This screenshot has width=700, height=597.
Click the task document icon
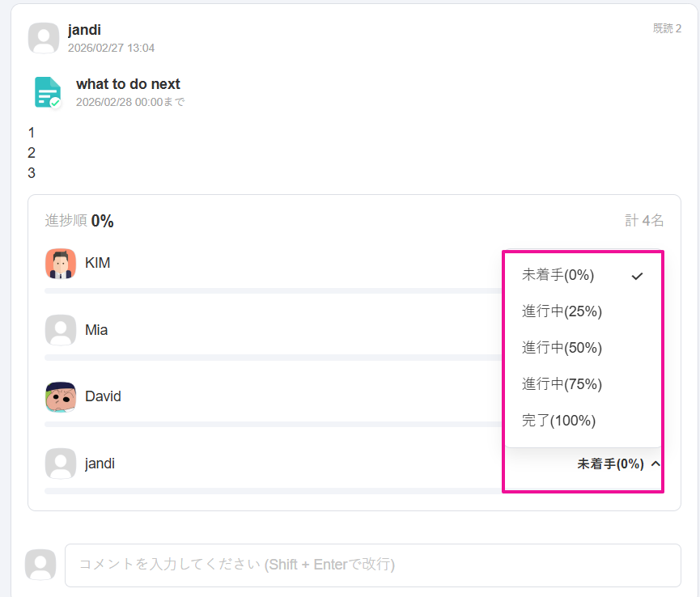coord(48,92)
